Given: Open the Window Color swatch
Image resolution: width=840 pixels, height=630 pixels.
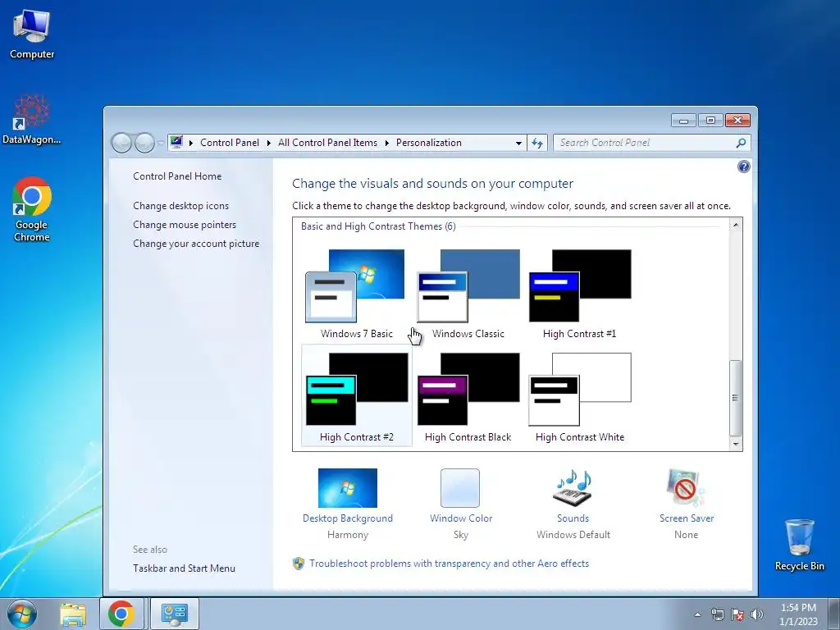Looking at the screenshot, I should pos(460,488).
